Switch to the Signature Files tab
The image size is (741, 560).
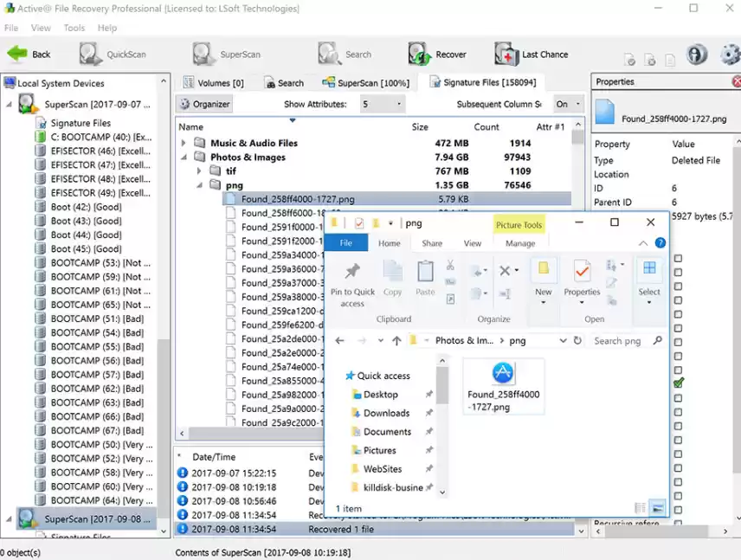(480, 83)
